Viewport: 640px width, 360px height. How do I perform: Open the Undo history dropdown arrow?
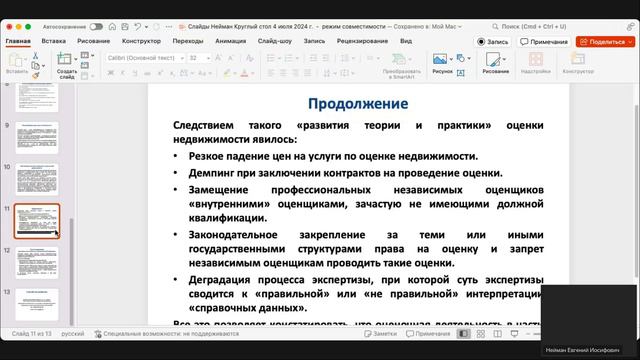tap(146, 27)
